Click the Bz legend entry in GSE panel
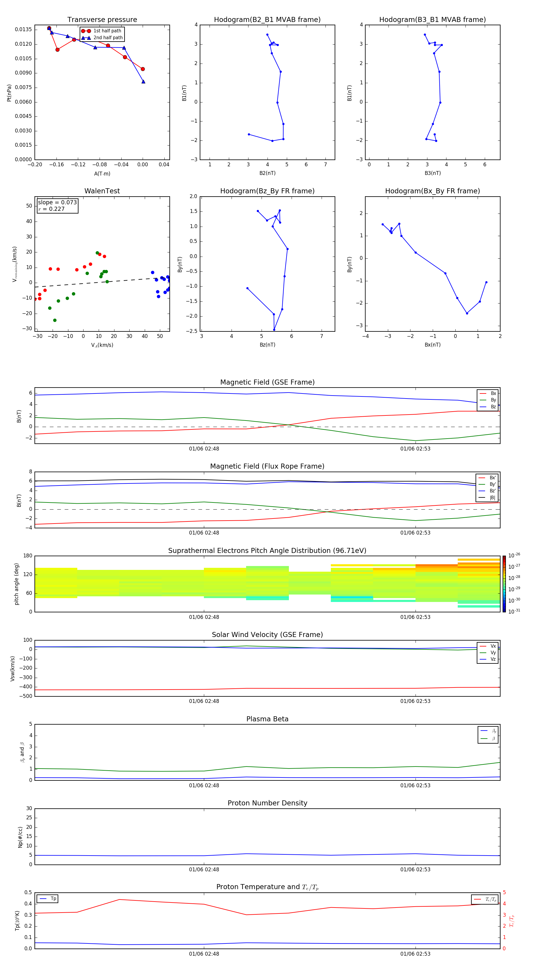Image resolution: width=535 pixels, height=980 pixels. click(488, 407)
